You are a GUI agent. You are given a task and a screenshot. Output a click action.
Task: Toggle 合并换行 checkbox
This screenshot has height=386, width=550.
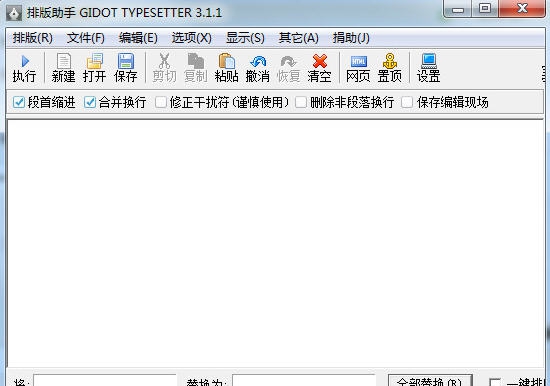90,102
